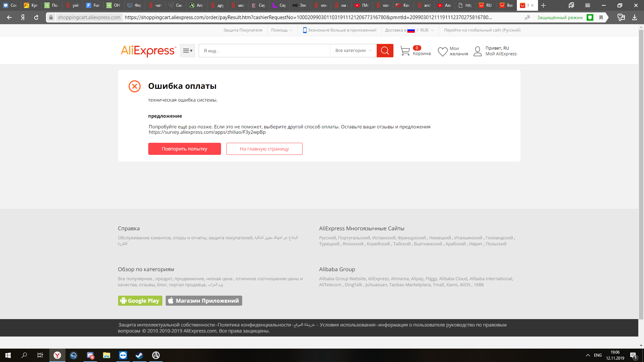Click 'DingTalk' footer link

click(x=354, y=285)
